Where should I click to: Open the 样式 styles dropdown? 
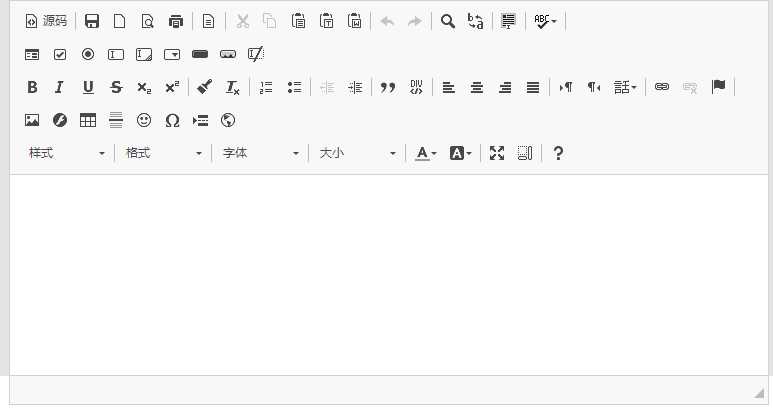[x=66, y=153]
